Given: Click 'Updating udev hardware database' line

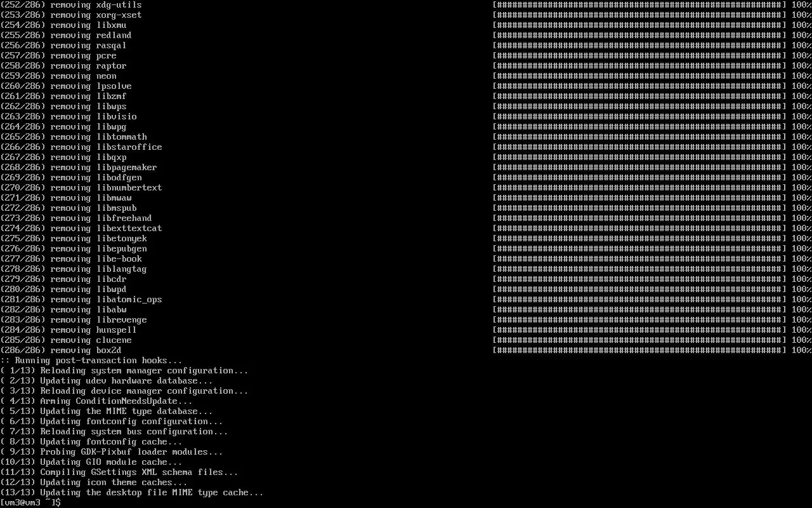Looking at the screenshot, I should click(107, 380).
